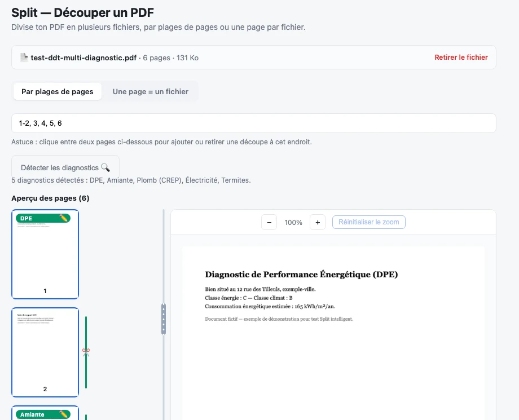519x420 pixels.
Task: Click the Amiante green label badge
Action: (x=43, y=414)
